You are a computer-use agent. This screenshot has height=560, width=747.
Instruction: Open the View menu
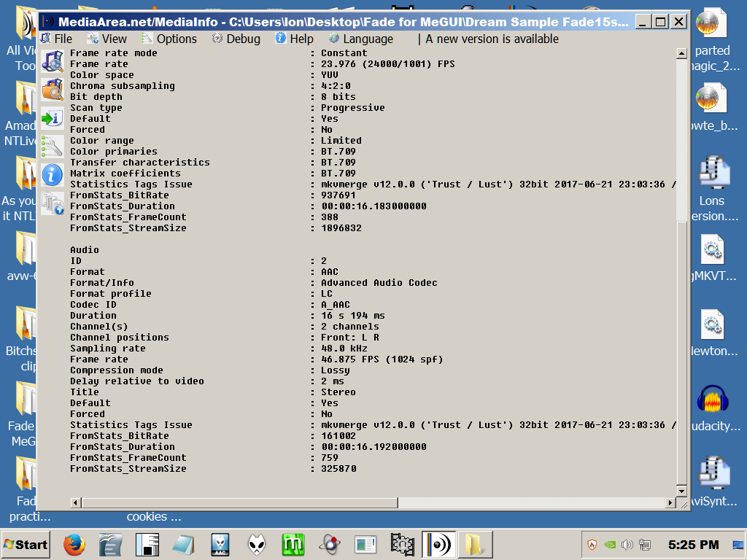click(x=107, y=39)
